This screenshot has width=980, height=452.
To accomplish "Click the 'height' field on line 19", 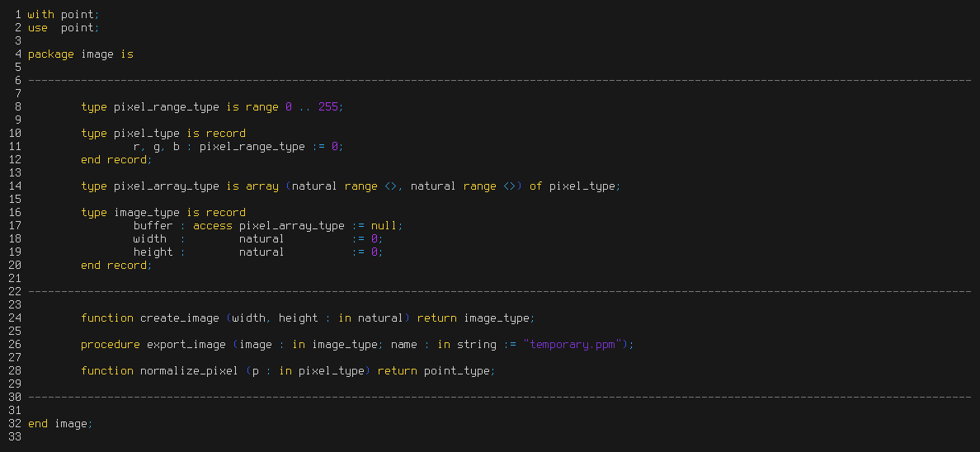I will pos(153,252).
